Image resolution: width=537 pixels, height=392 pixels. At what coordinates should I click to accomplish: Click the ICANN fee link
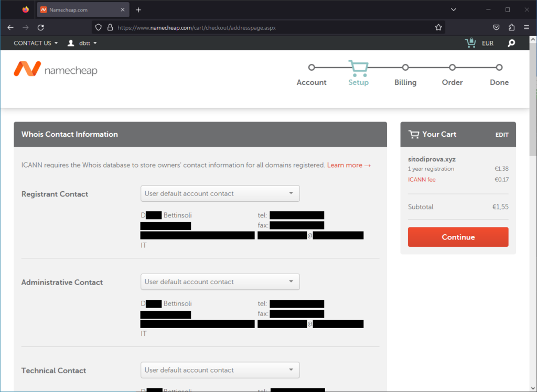[x=422, y=179]
